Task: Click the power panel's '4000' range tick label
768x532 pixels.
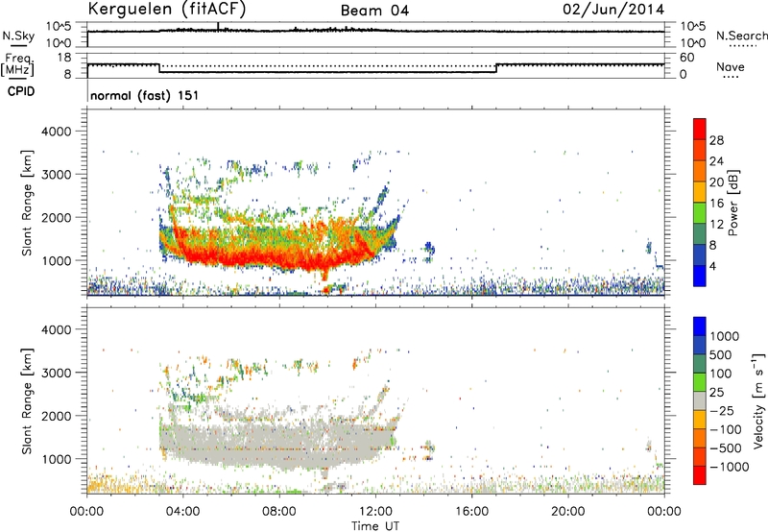Action: pos(57,132)
